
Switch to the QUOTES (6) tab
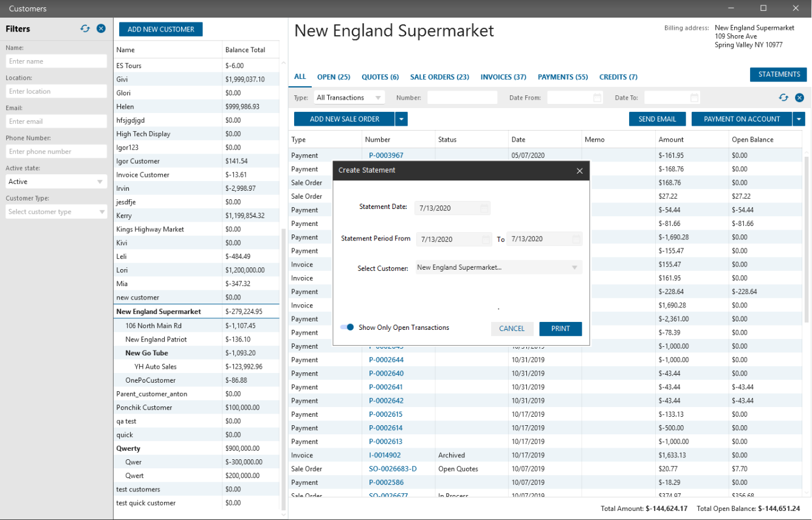click(380, 77)
